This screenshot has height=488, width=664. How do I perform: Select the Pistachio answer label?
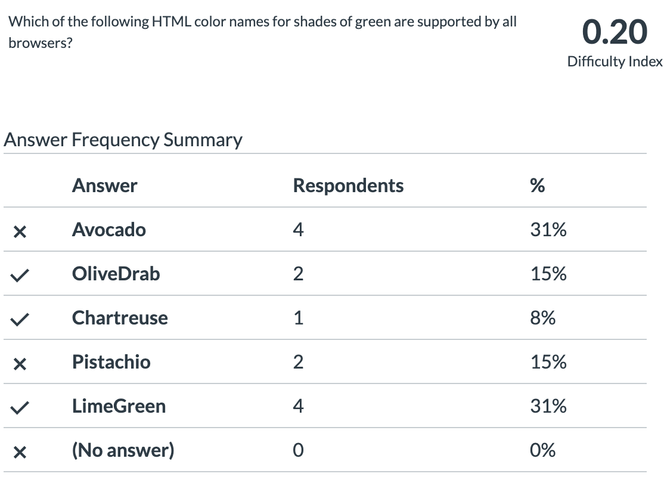click(111, 362)
